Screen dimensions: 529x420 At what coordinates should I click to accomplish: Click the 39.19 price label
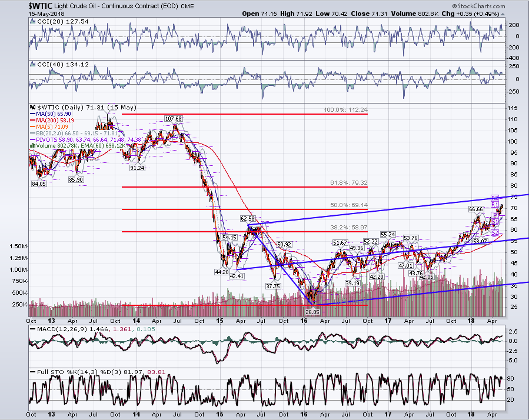[352, 284]
